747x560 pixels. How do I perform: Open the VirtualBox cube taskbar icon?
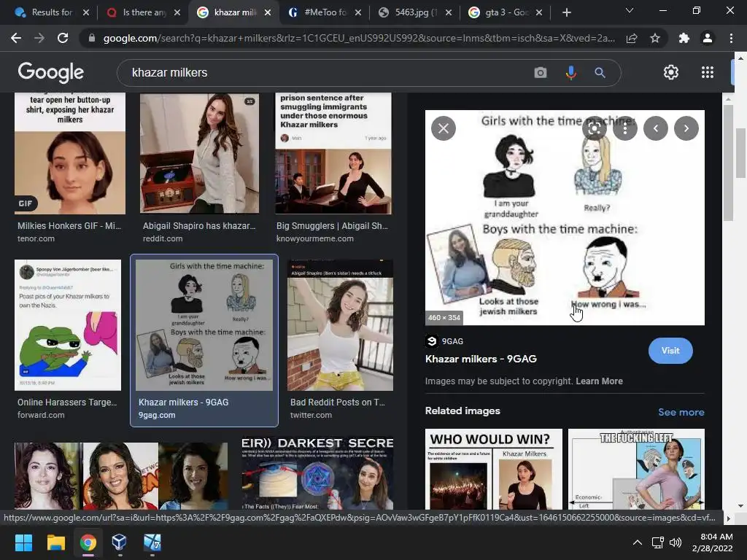pos(120,542)
